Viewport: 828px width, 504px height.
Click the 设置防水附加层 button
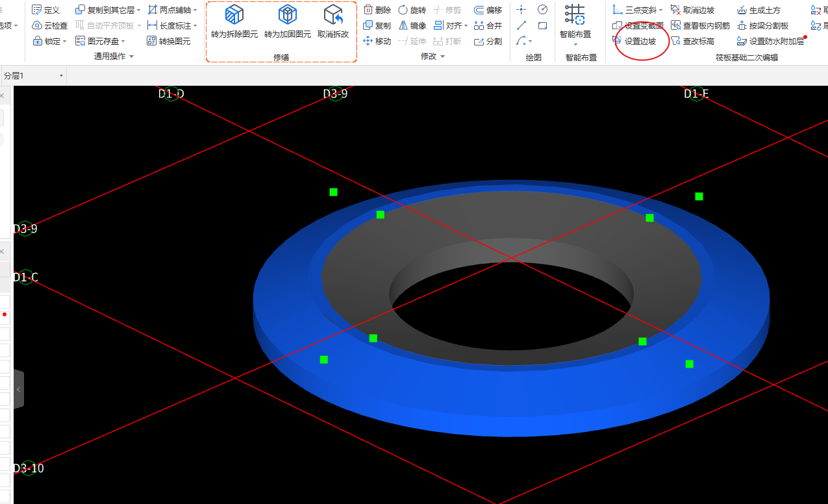point(770,42)
